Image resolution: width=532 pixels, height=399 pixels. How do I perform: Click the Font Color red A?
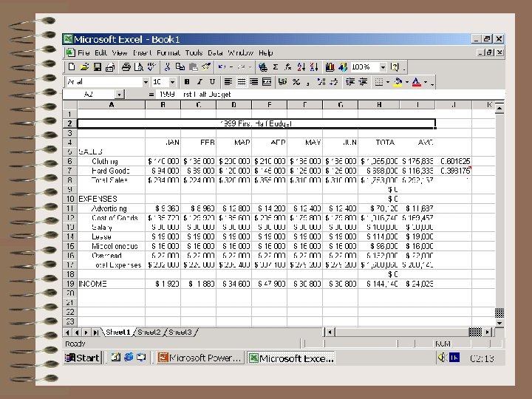point(417,82)
